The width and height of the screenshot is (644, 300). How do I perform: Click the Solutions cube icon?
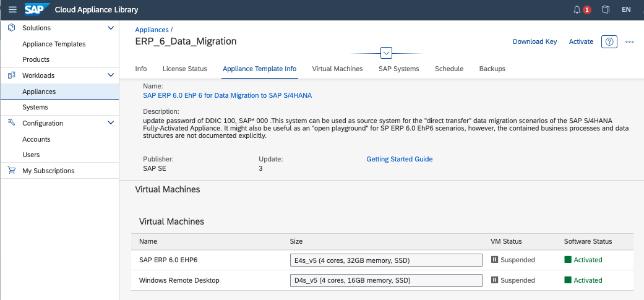coord(11,28)
